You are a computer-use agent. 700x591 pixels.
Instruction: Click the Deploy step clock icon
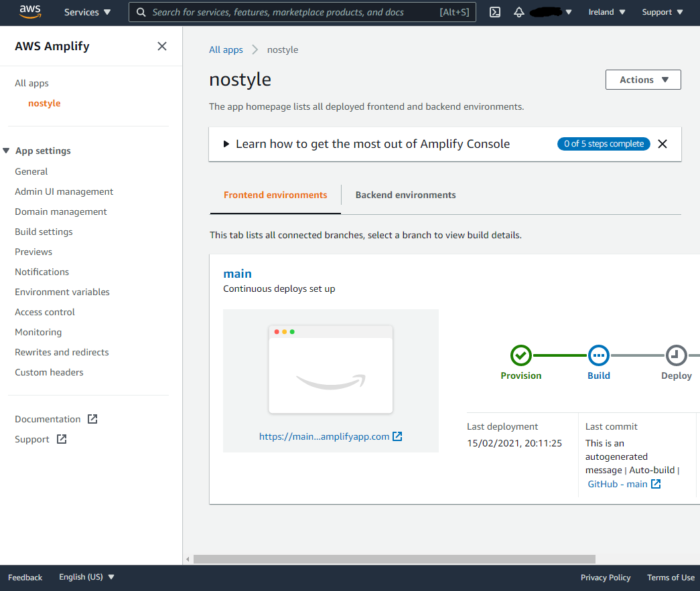[677, 355]
